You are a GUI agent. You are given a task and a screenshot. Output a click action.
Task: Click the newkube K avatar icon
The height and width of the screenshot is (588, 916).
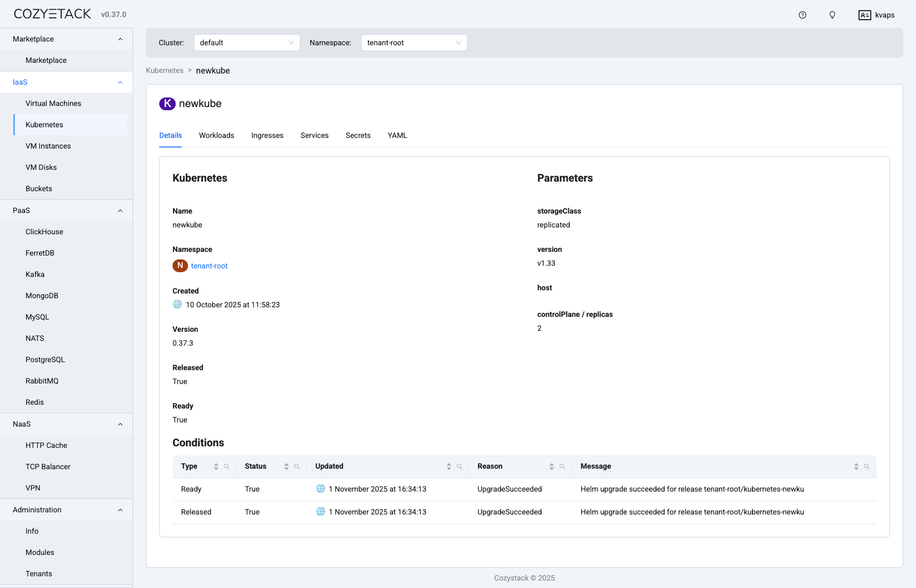(167, 103)
